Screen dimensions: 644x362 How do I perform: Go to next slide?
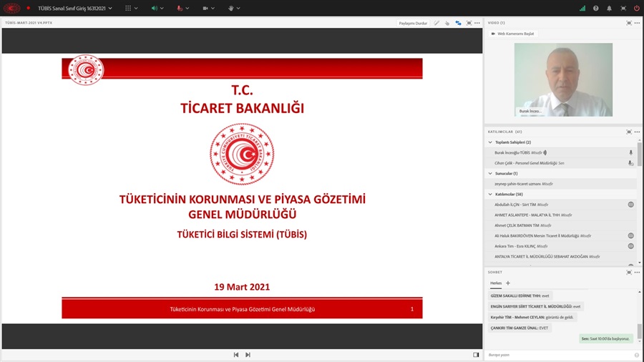click(248, 355)
